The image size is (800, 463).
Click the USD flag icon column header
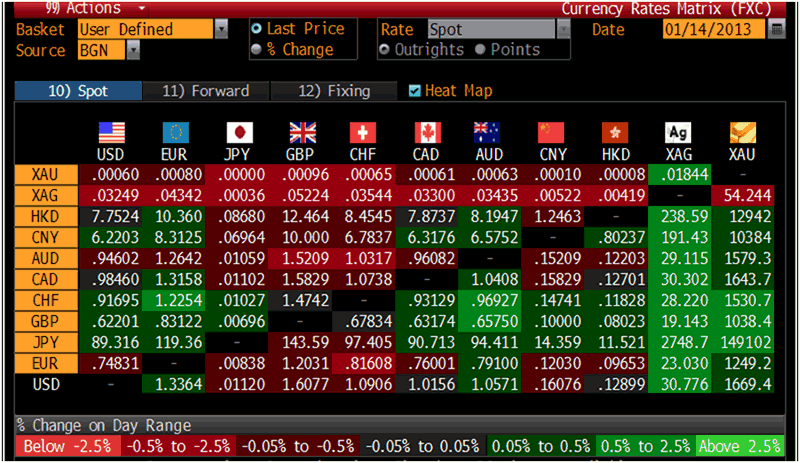[x=111, y=133]
